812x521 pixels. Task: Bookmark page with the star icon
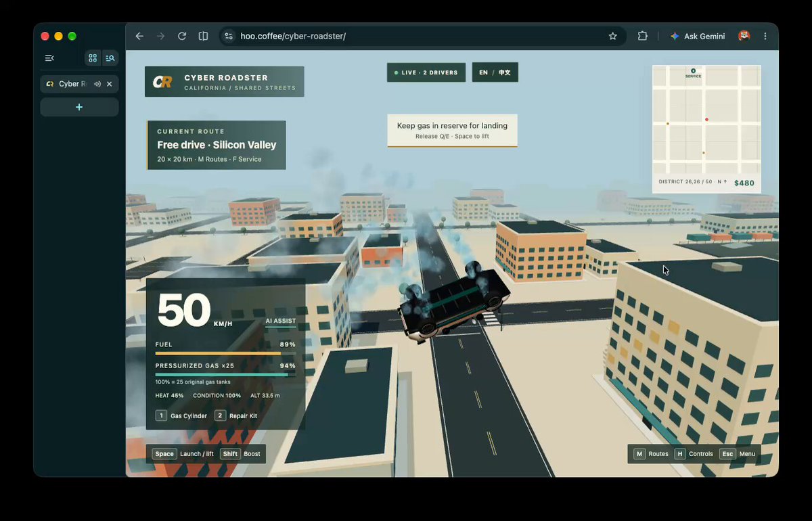613,36
